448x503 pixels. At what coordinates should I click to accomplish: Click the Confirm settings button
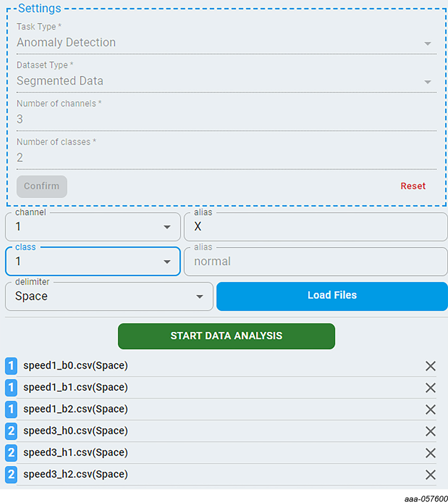[x=42, y=186]
